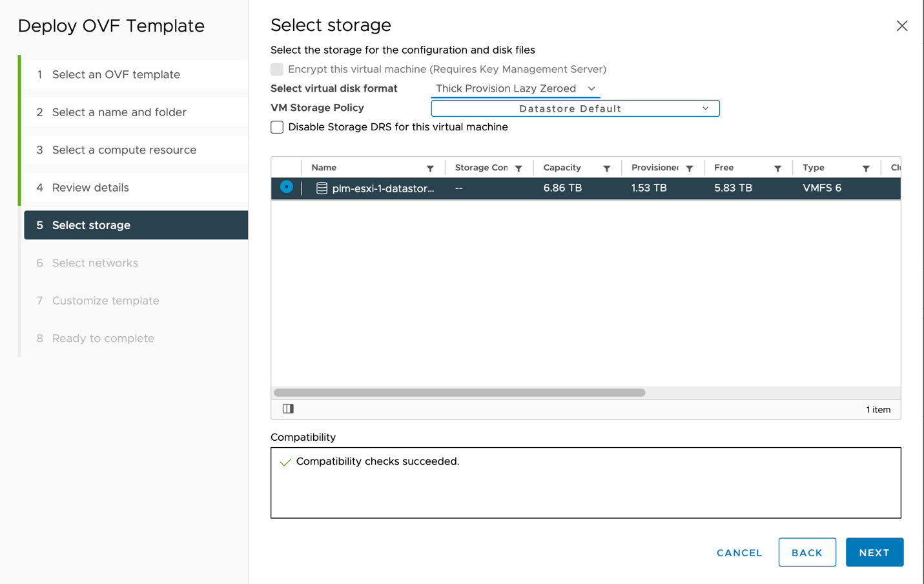Viewport: 924px width, 584px height.
Task: Check Encrypt this virtual machine
Action: [276, 69]
